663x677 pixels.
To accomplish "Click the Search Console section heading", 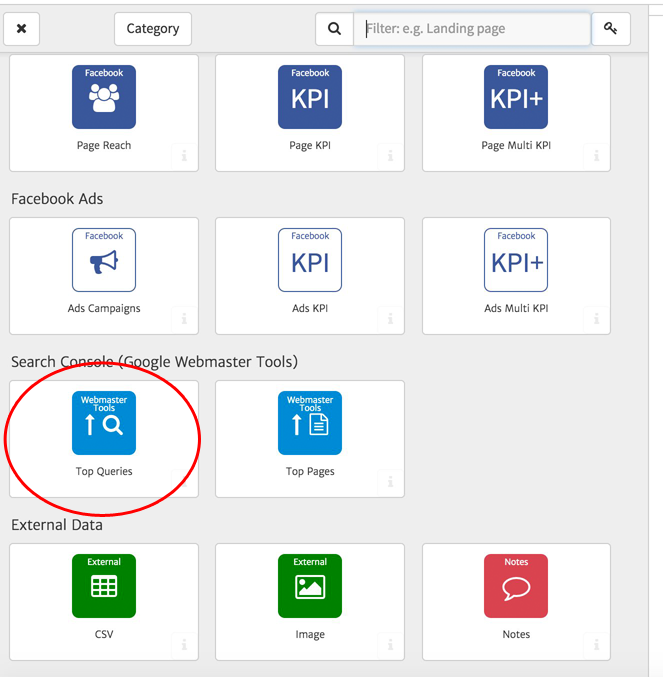I will (x=155, y=362).
